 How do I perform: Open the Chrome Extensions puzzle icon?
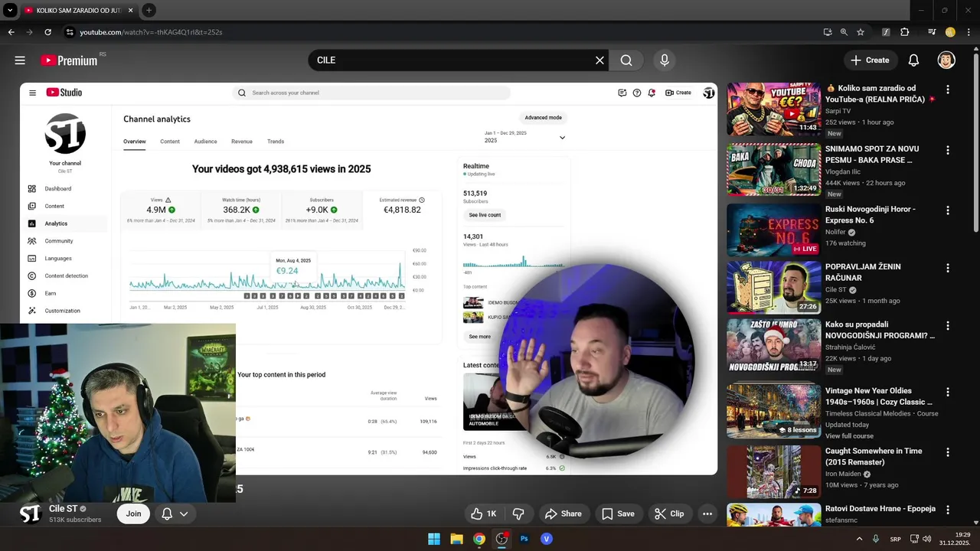[x=905, y=32]
